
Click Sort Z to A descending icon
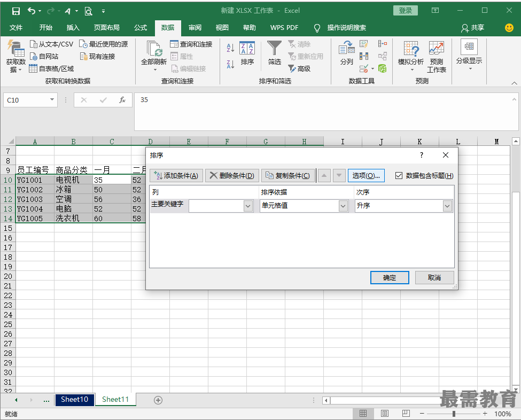click(230, 64)
